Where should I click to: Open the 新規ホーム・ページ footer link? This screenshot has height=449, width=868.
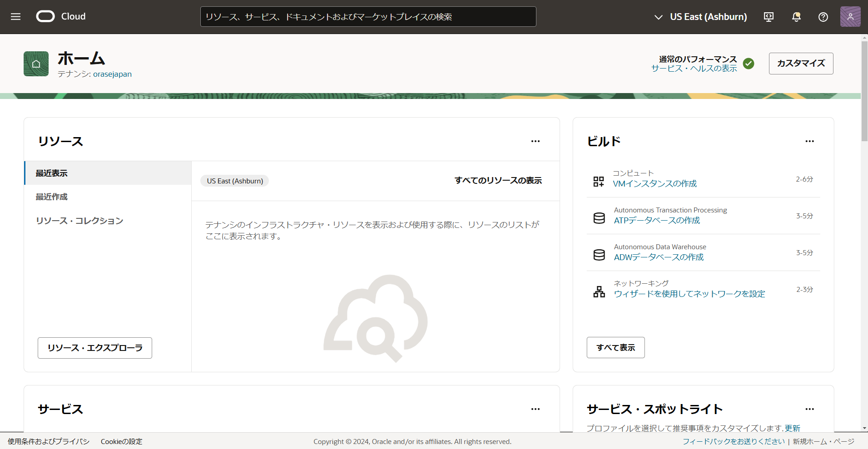(x=823, y=441)
